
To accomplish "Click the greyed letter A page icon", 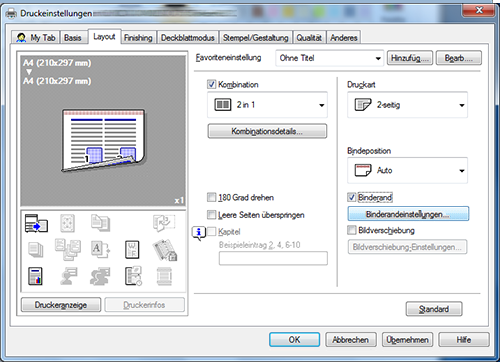I will pyautogui.click(x=100, y=250).
